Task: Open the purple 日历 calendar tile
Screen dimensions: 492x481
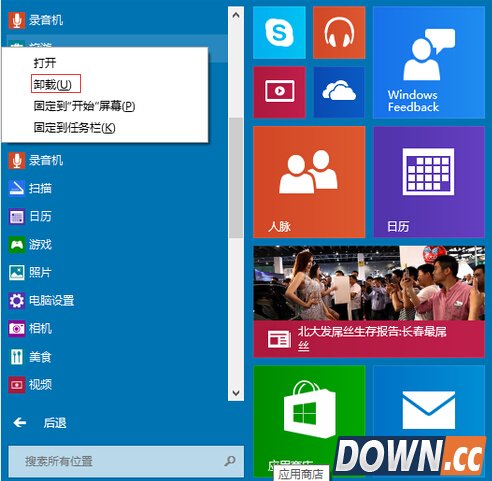Action: point(429,182)
